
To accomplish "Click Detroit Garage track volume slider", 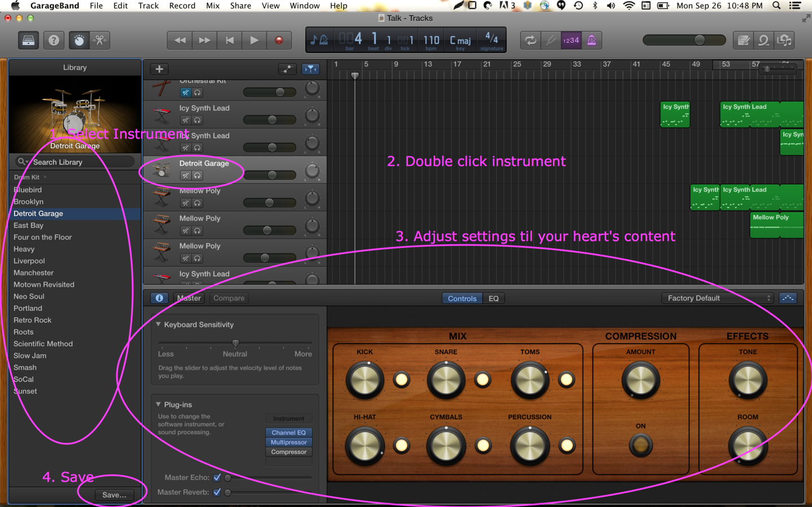I will [x=269, y=175].
